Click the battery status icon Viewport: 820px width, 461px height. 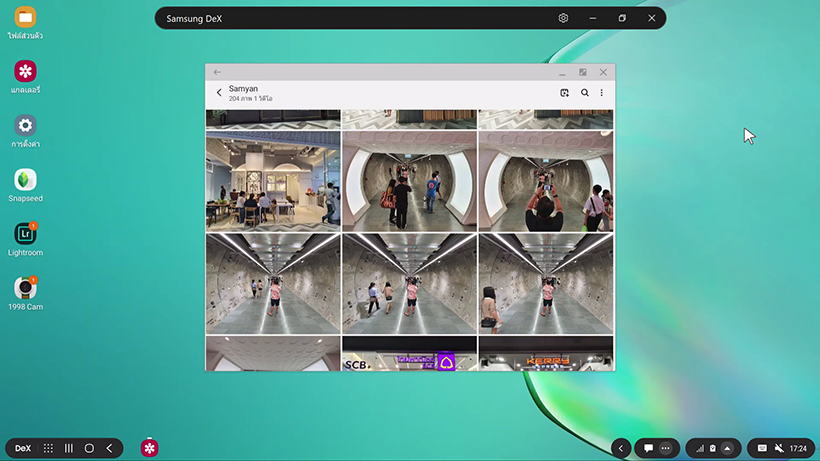pos(712,448)
